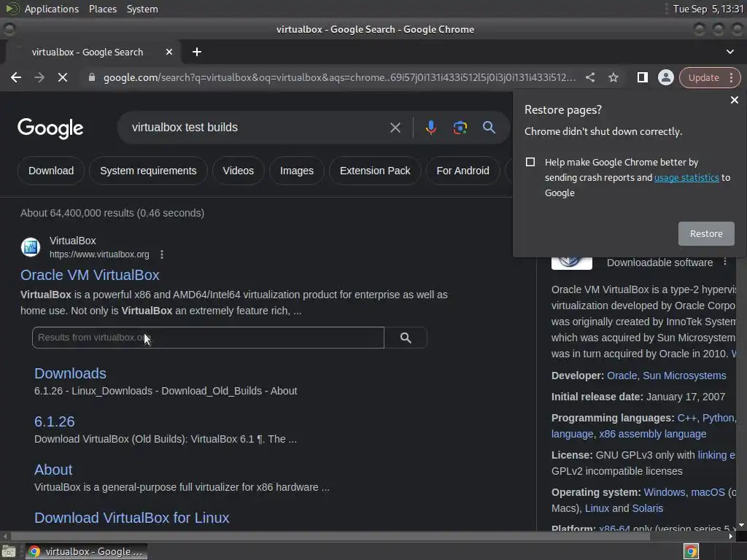The height and width of the screenshot is (560, 747).
Task: Open a new tab
Action: tap(197, 52)
